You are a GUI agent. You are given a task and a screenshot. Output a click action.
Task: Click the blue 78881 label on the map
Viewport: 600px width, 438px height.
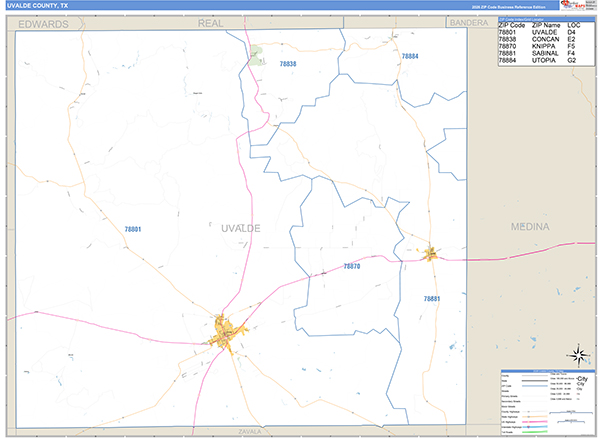(x=432, y=299)
